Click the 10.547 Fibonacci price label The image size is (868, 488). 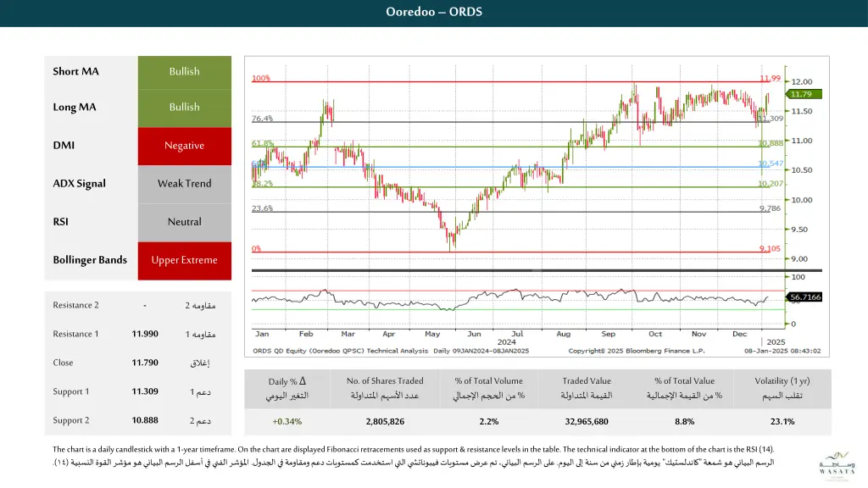point(771,164)
